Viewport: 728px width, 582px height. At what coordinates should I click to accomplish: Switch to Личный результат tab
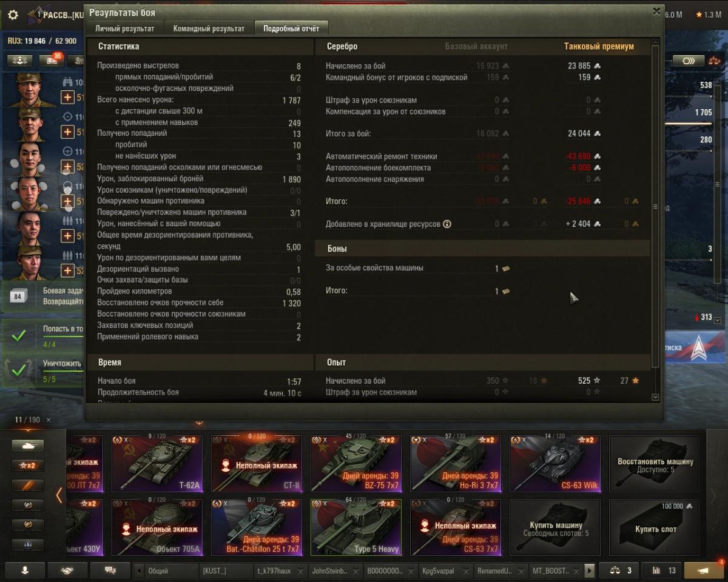[125, 28]
